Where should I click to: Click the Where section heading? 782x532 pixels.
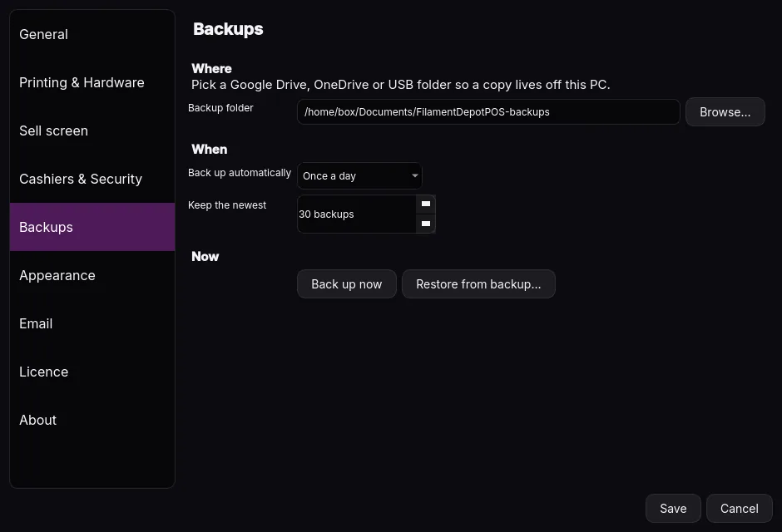point(211,69)
